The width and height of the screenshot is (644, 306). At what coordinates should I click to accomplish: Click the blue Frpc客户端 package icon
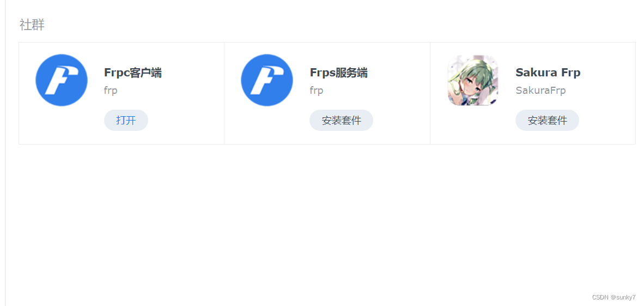[62, 80]
